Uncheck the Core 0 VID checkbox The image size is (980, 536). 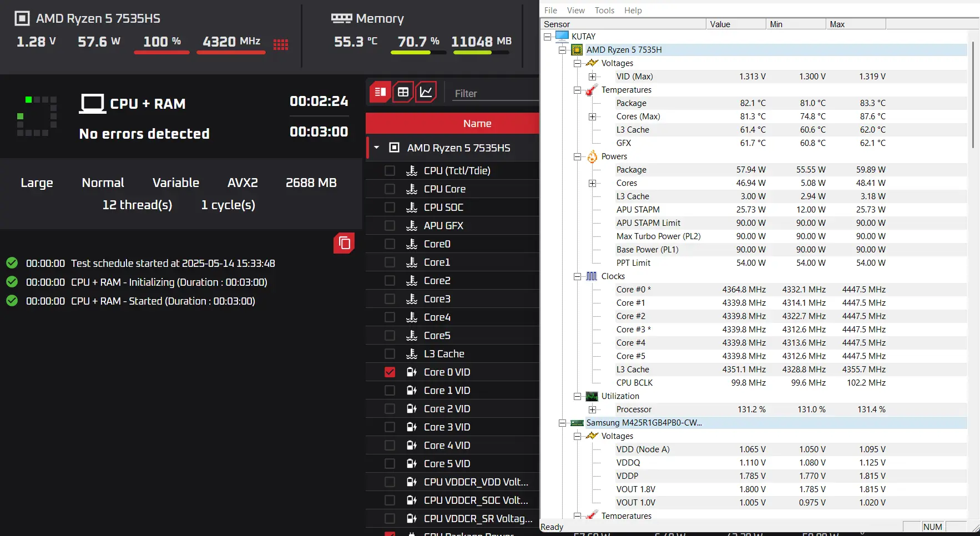[x=390, y=372]
